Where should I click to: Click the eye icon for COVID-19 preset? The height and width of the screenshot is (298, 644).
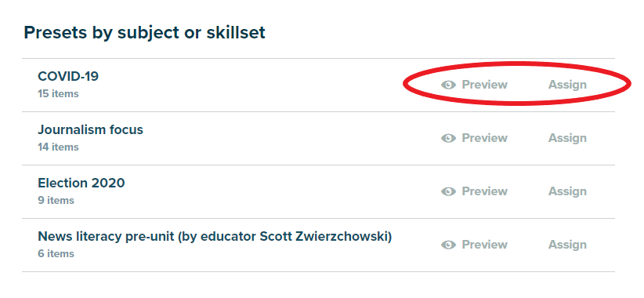pyautogui.click(x=448, y=85)
